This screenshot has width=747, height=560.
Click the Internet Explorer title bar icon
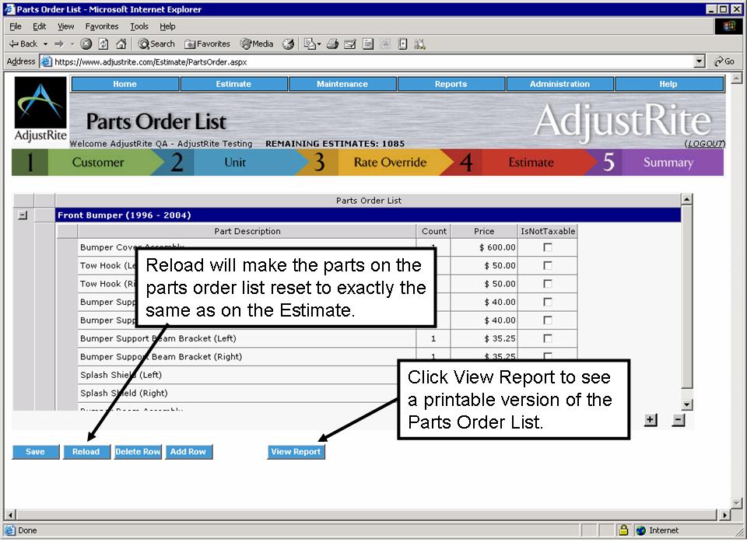click(9, 9)
